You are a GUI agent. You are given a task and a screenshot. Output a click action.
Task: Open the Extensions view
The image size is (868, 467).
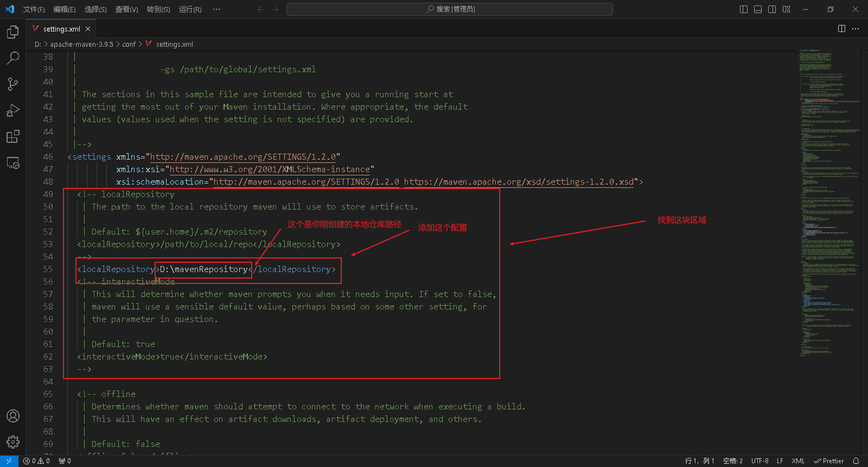pyautogui.click(x=13, y=136)
